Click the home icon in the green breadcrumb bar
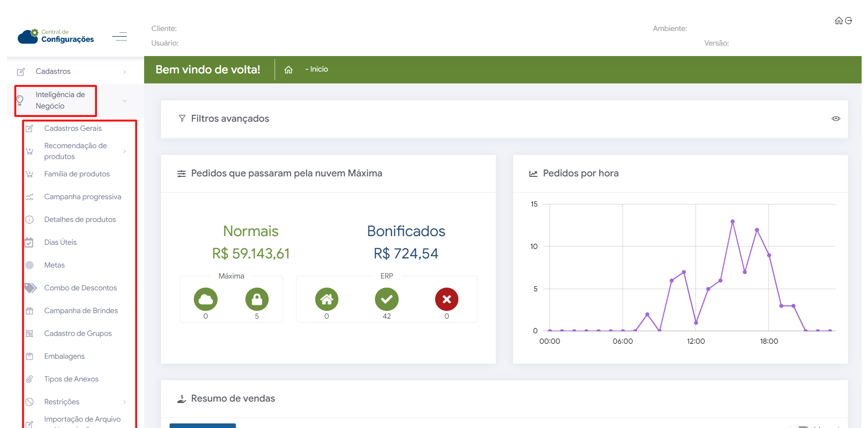868x428 pixels. [x=288, y=70]
